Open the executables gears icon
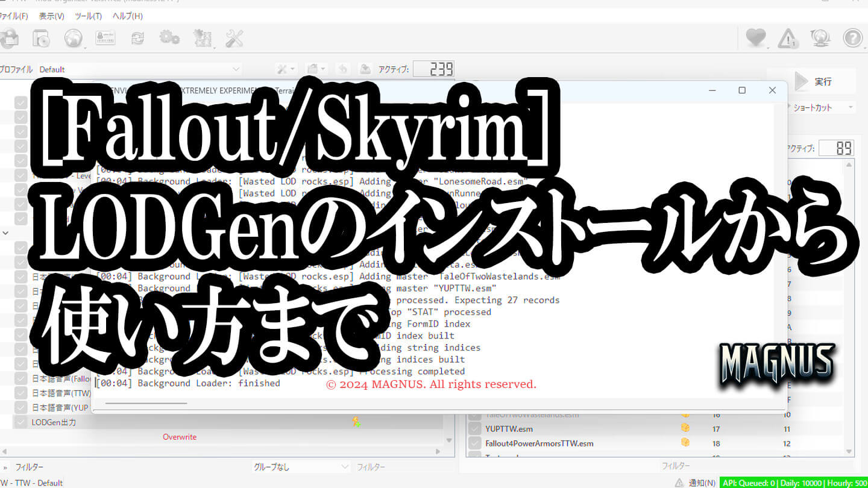Screen dimensions: 868x488 tap(169, 39)
